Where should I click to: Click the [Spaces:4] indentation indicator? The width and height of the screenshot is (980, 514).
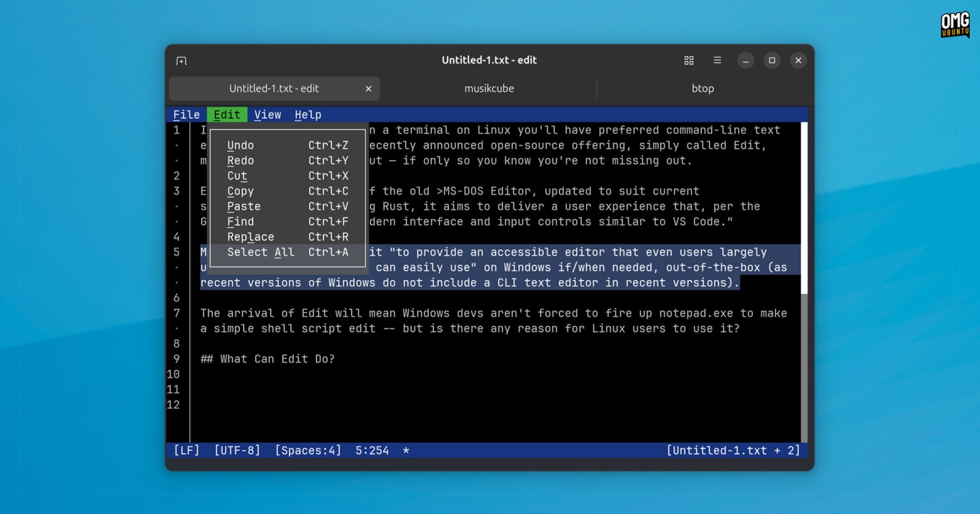point(308,450)
